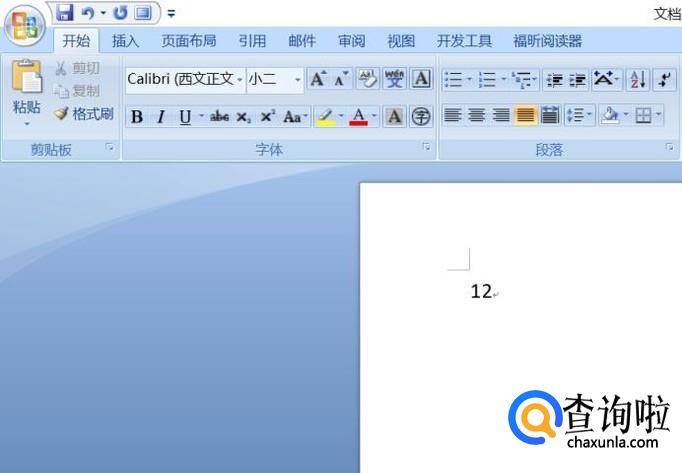This screenshot has height=473, width=682.
Task: Open the font name dropdown arrow
Action: click(240, 80)
